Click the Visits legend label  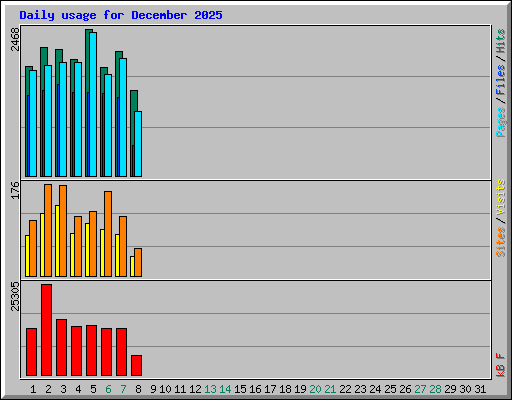501,197
